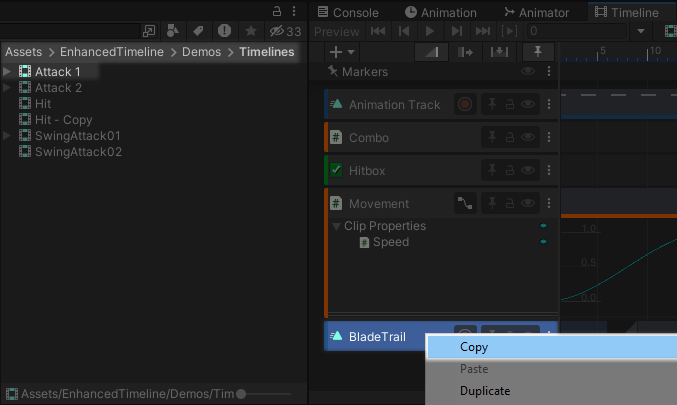Expand the Attack 1 timeline asset
Image resolution: width=677 pixels, height=405 pixels.
(8, 72)
